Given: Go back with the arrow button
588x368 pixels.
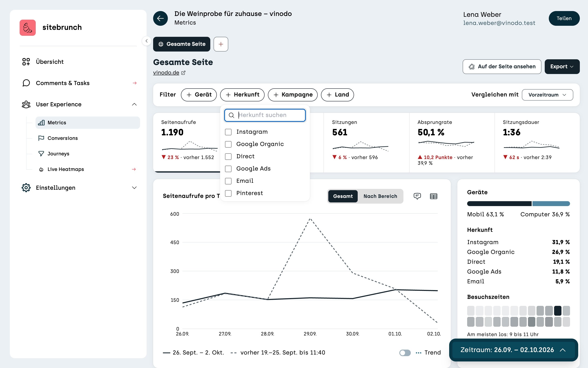Looking at the screenshot, I should (x=160, y=18).
